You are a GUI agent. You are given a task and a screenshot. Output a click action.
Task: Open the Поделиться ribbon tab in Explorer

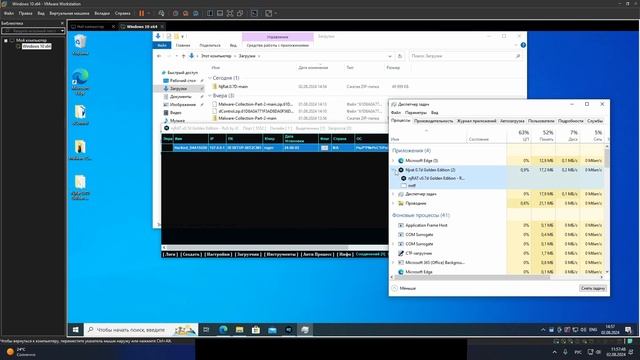pyautogui.click(x=210, y=45)
